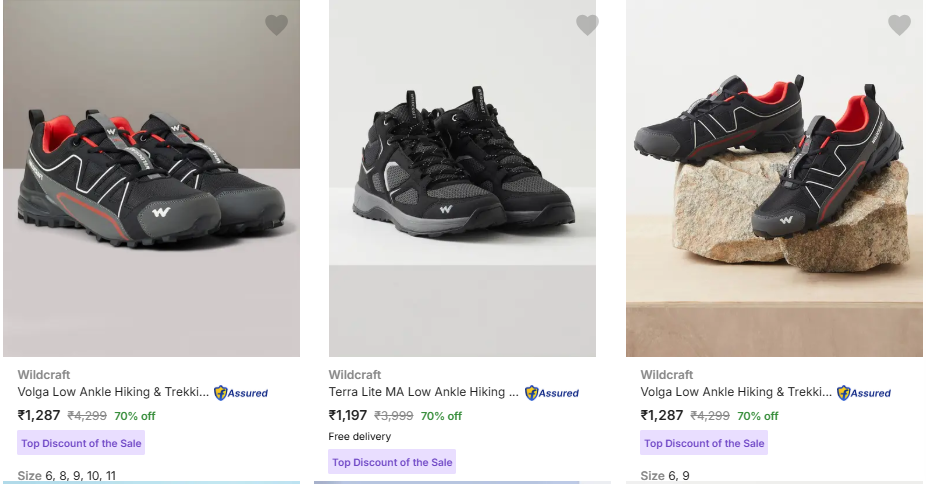
Task: Click Assured badge on Terra Lite product
Action: click(x=552, y=393)
